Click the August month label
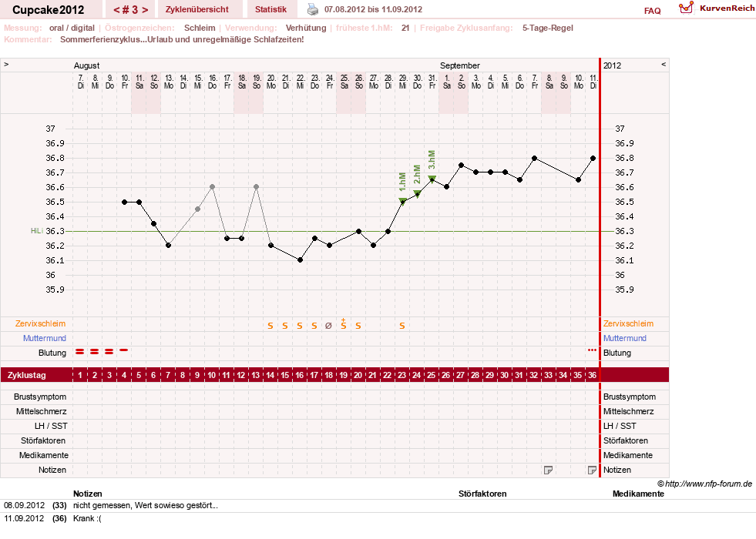The width and height of the screenshot is (756, 539). point(86,65)
